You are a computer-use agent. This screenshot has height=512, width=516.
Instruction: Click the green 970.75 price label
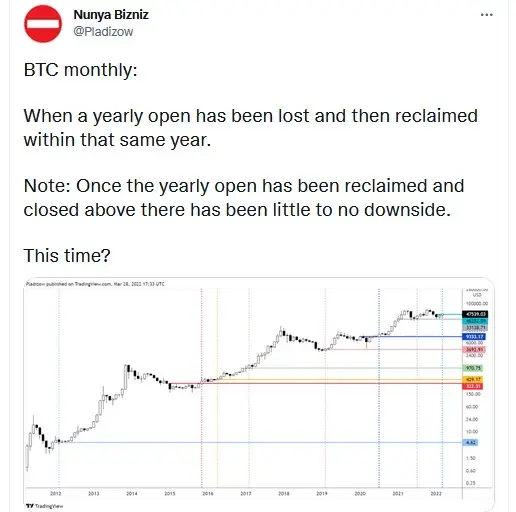click(473, 368)
